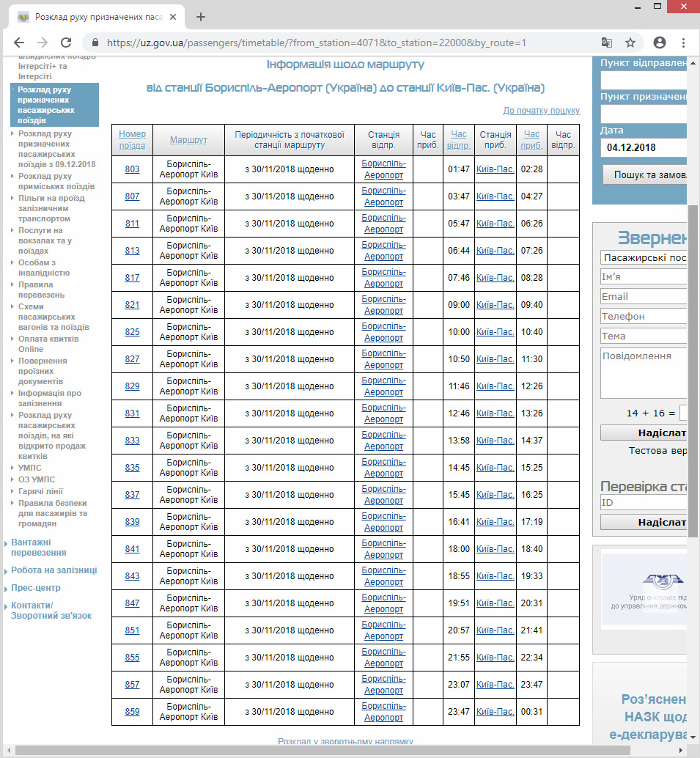Click the Надіслати button under the ID field
The width and height of the screenshot is (700, 758).
point(644,522)
